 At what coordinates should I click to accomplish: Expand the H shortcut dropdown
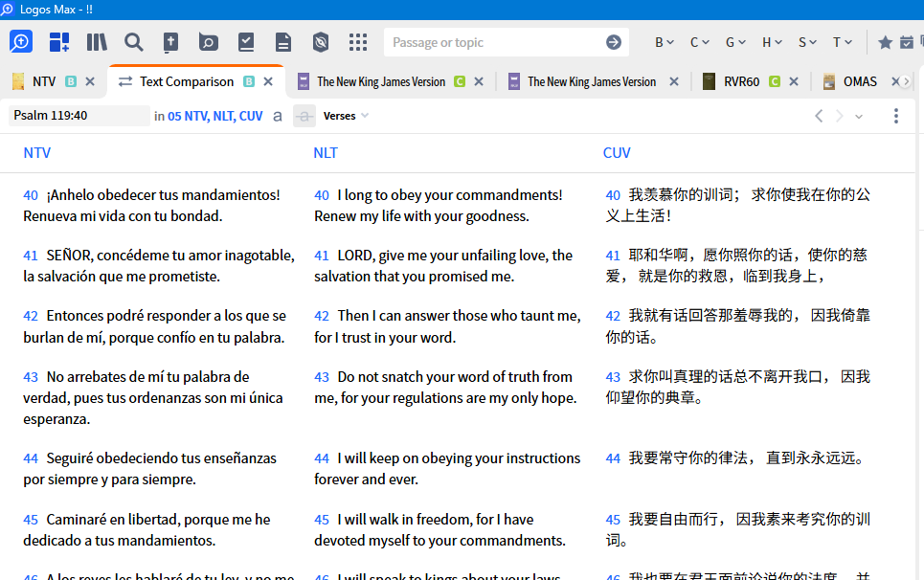click(x=772, y=42)
